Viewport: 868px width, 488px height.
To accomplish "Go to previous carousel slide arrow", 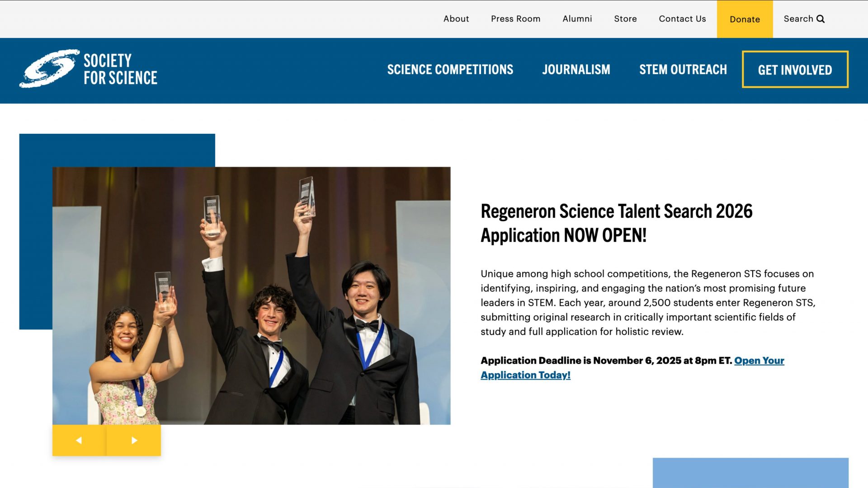I will tap(79, 440).
